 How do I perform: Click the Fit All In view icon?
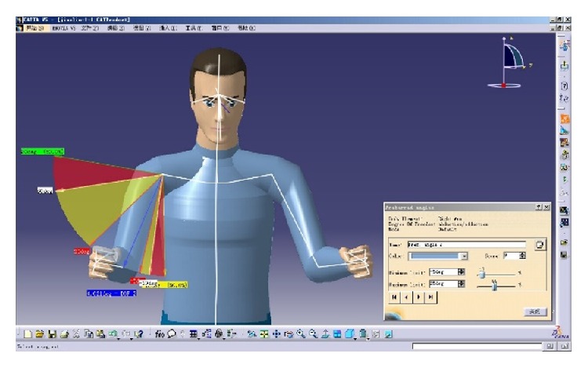[x=264, y=333]
